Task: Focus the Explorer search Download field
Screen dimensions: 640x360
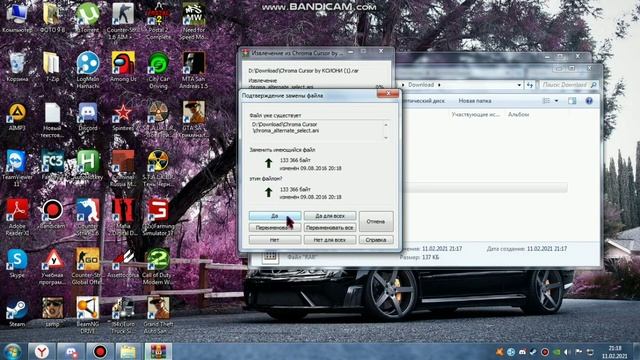Action: coord(569,85)
